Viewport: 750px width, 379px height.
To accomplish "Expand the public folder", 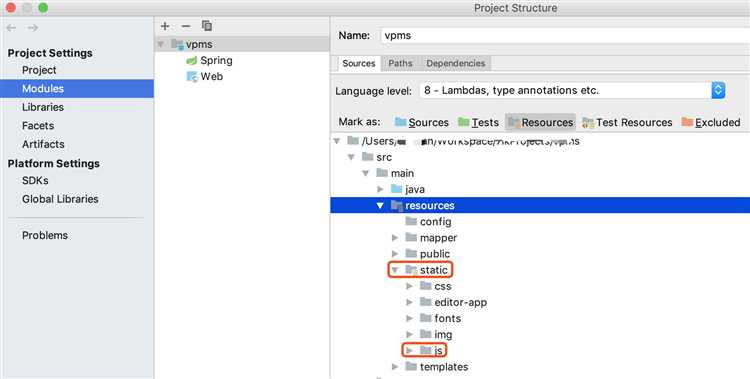I will 395,254.
